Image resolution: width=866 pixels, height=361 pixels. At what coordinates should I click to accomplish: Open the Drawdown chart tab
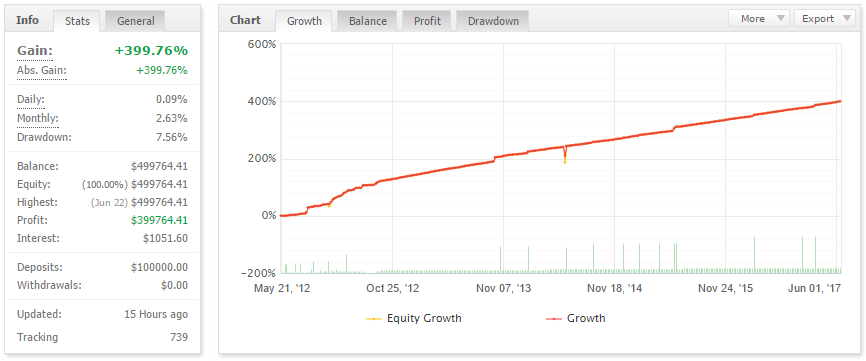pyautogui.click(x=493, y=21)
